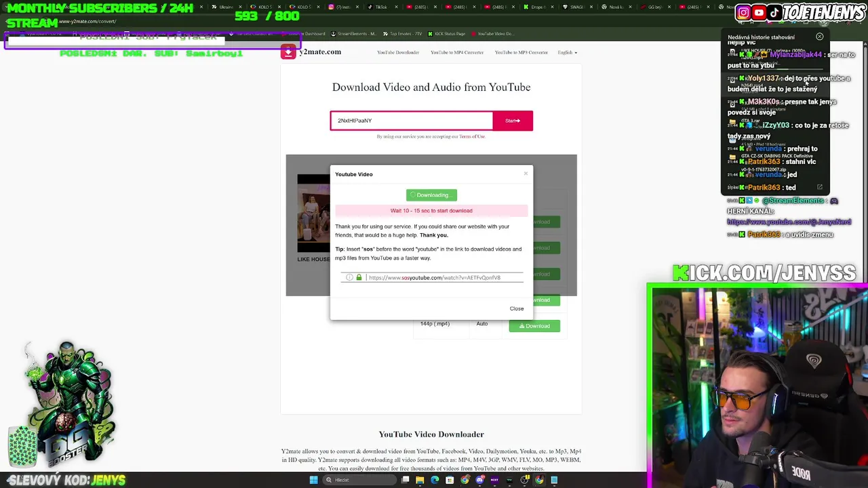
Task: Click the red Start button
Action: coord(513,121)
